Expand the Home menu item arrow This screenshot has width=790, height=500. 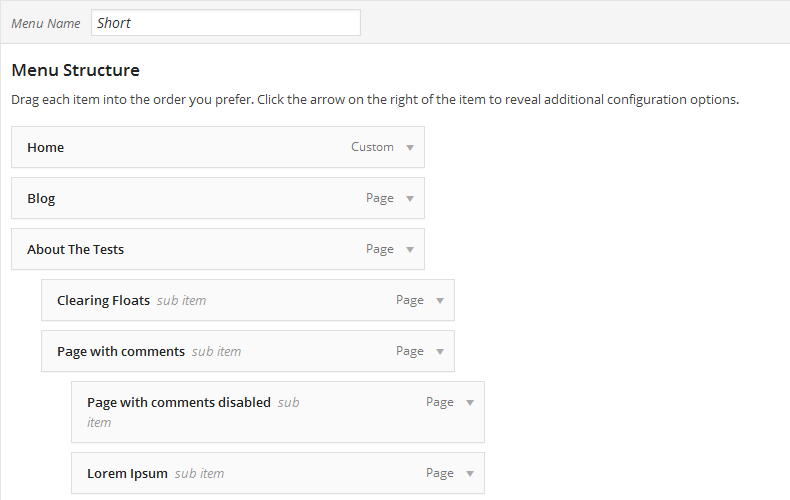tap(410, 148)
